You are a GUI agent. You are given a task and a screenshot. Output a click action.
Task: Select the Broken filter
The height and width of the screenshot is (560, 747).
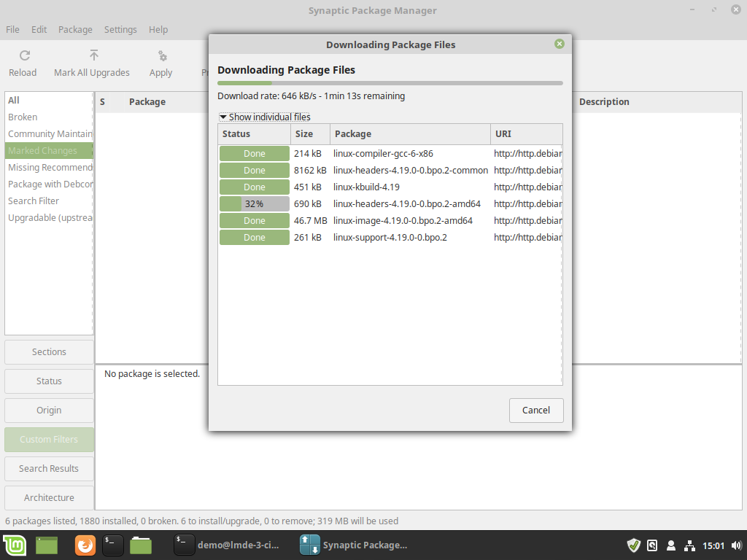(49, 117)
